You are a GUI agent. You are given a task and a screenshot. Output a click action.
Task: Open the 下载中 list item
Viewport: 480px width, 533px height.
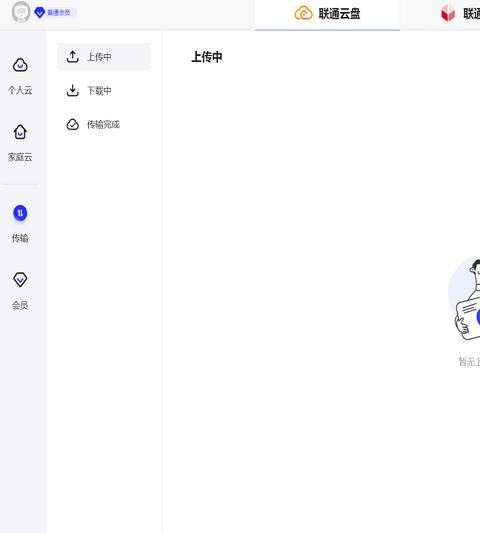(104, 90)
